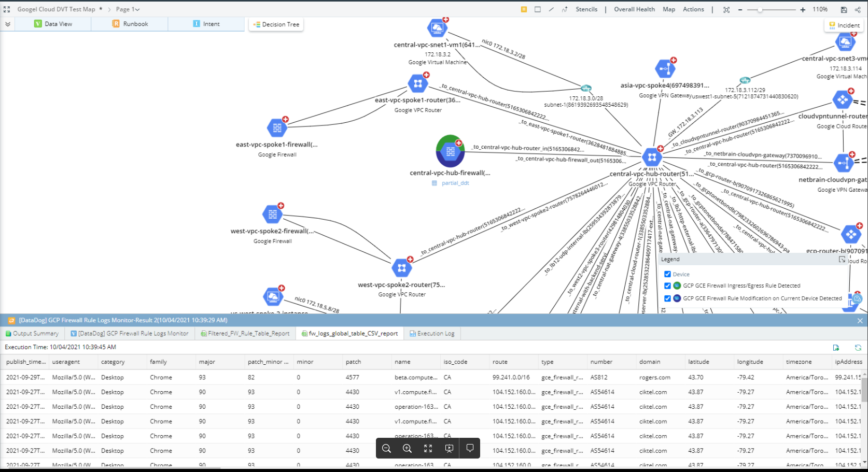868x472 pixels.
Task: Collapse the left sidebar panel
Action: pos(8,23)
